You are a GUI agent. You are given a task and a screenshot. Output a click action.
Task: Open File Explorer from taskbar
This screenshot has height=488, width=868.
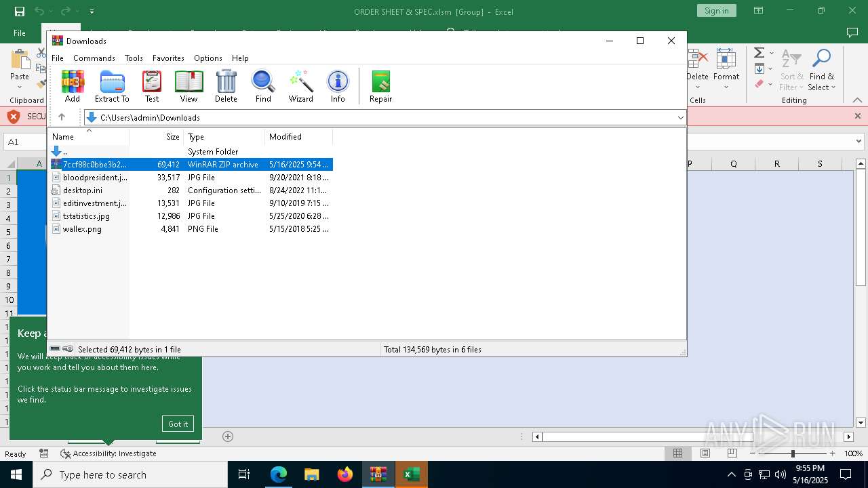[312, 474]
